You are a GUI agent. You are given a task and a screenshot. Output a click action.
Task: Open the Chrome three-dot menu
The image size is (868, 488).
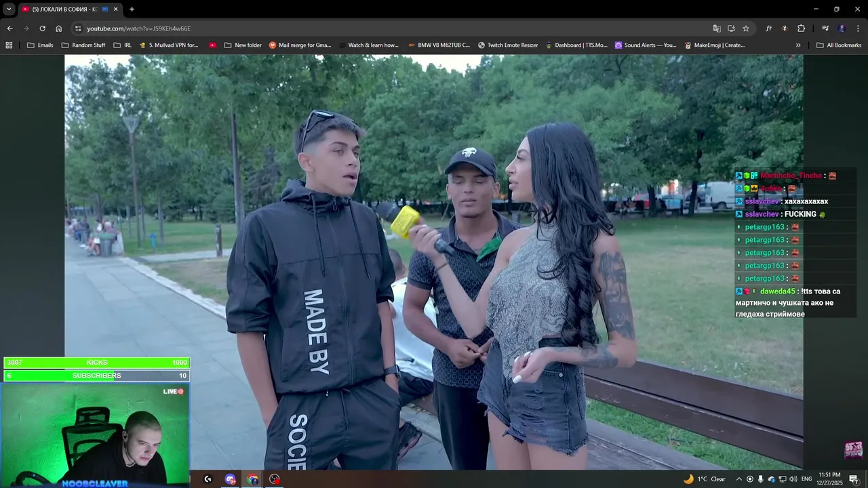pyautogui.click(x=858, y=28)
